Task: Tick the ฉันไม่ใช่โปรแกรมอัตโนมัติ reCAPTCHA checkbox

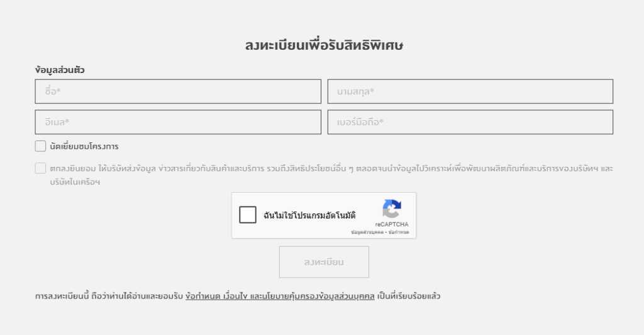Action: tap(248, 215)
